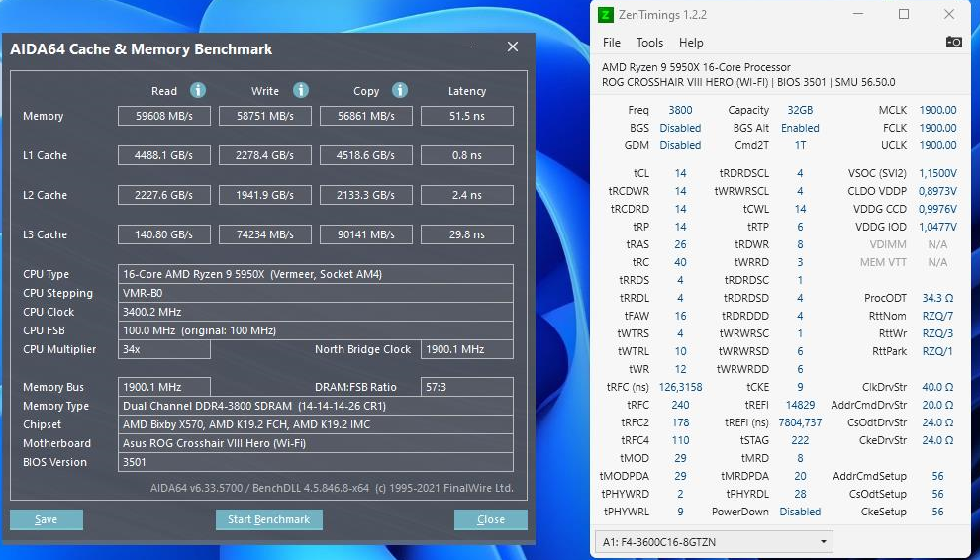Close AIDA64 window with title bar X
Screen dimensions: 980x560
tap(512, 47)
